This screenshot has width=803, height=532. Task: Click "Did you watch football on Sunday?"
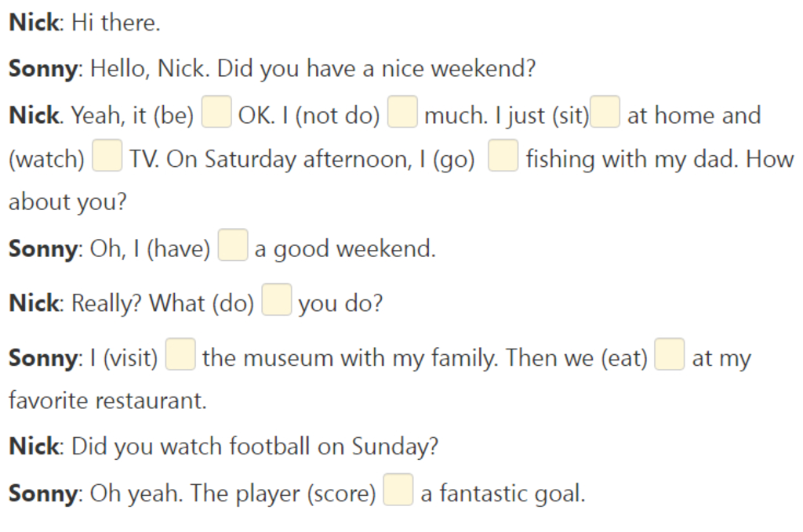click(255, 447)
